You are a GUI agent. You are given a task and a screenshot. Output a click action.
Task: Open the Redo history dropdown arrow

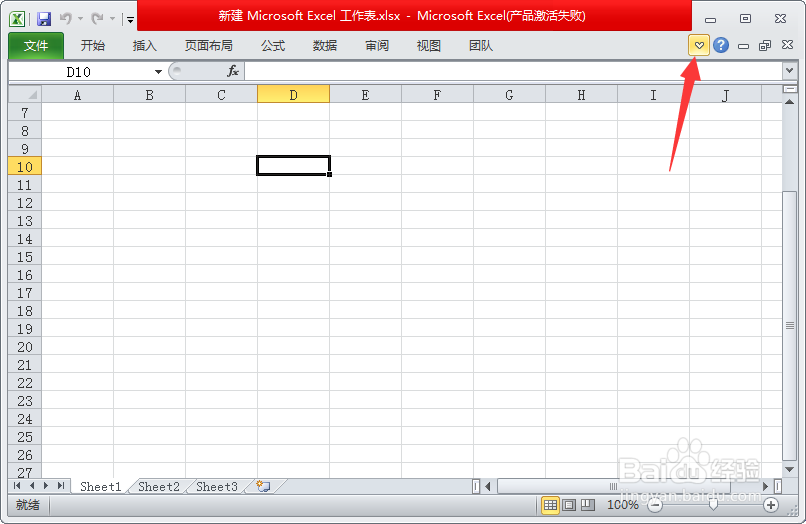coord(112,19)
